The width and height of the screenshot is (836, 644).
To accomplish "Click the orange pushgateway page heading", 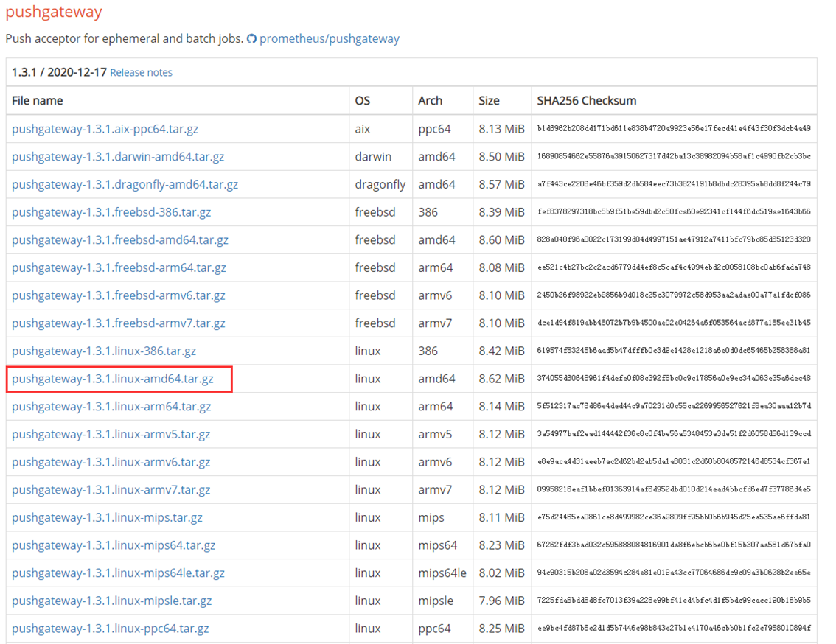I will [x=54, y=12].
